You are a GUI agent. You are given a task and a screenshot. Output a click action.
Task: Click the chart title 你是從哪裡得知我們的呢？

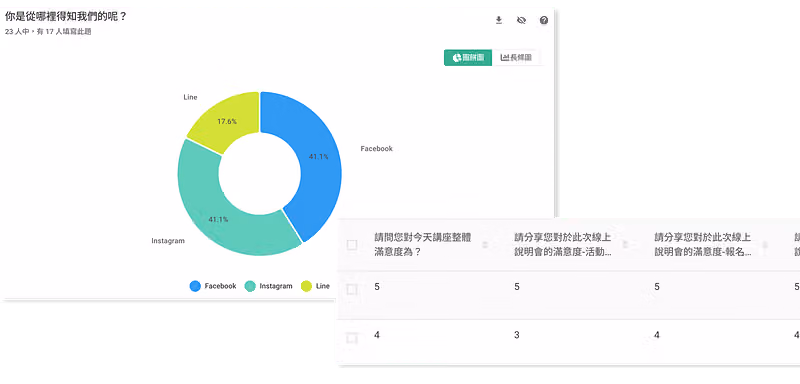pos(66,16)
